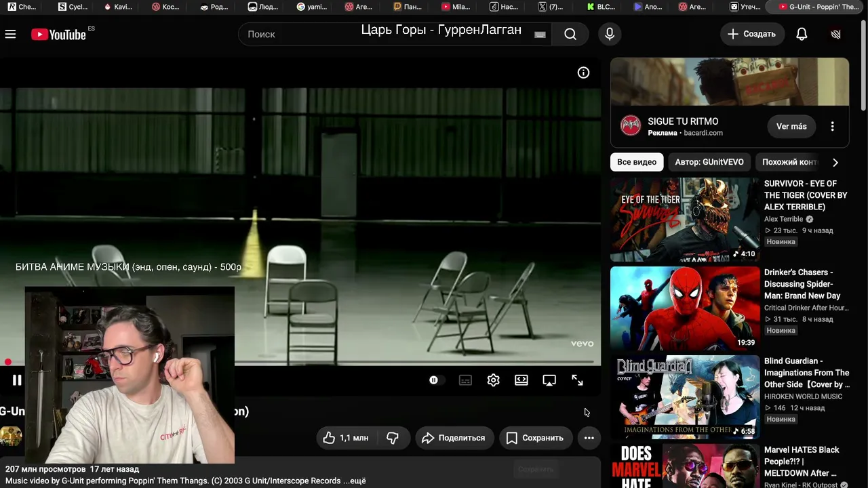Screen dimensions: 868x488
Task: Click the SIGUE TU RITMO ad title
Action: (x=683, y=121)
